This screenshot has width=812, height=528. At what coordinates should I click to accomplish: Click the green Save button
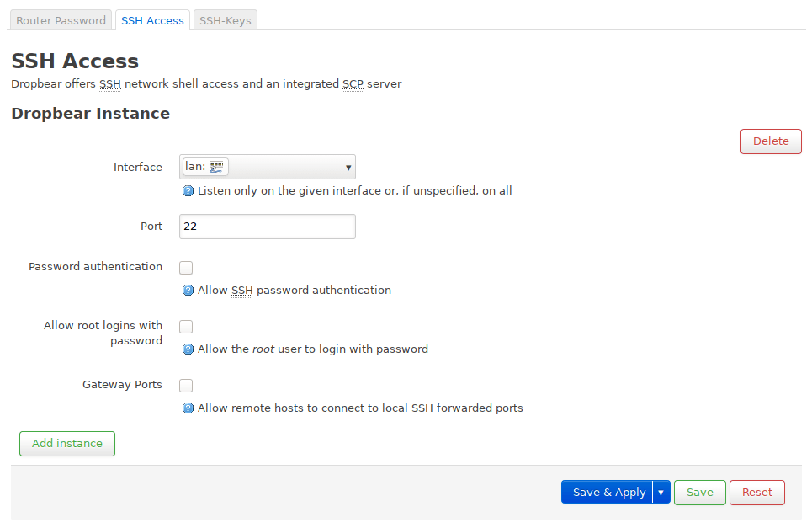pos(699,493)
